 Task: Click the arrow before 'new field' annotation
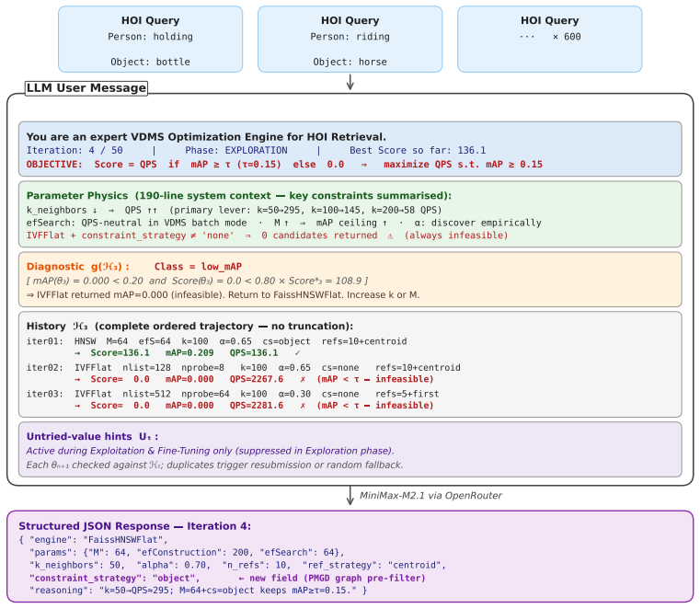(x=241, y=579)
